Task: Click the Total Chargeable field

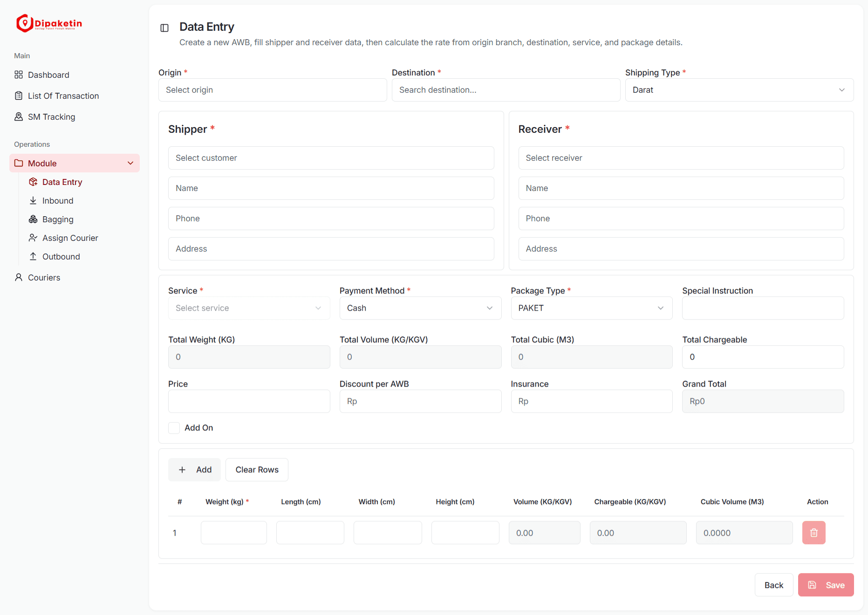Action: 763,357
